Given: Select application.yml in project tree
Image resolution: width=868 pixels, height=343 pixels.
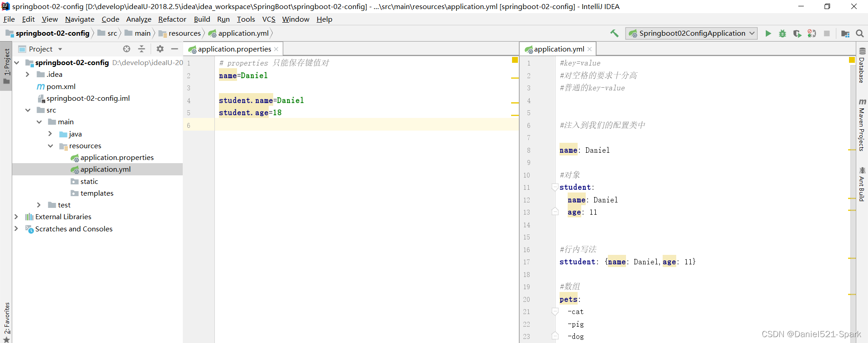Looking at the screenshot, I should [100, 169].
